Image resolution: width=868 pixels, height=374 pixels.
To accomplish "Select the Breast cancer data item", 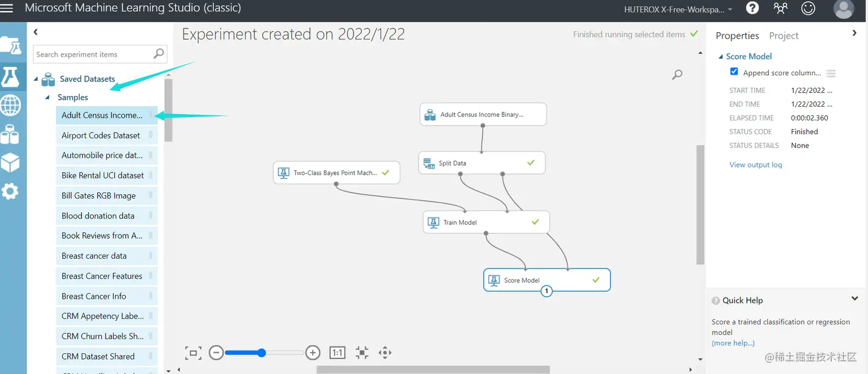I will click(107, 256).
